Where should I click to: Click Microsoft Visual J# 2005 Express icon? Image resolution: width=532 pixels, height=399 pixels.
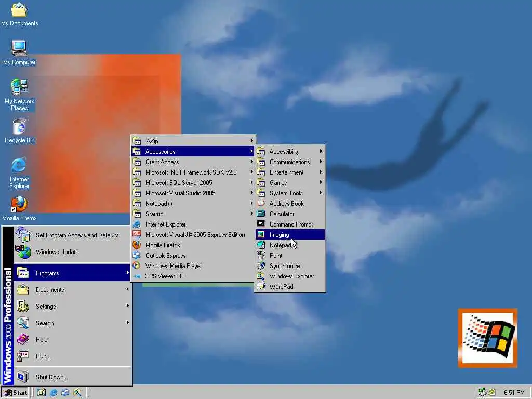pos(137,234)
